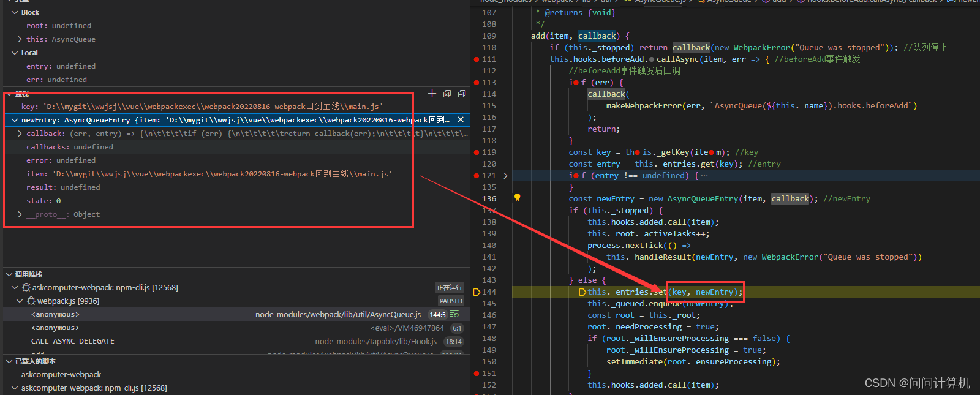Add a new watch expression with plus icon
The width and height of the screenshot is (980, 395).
[x=432, y=94]
